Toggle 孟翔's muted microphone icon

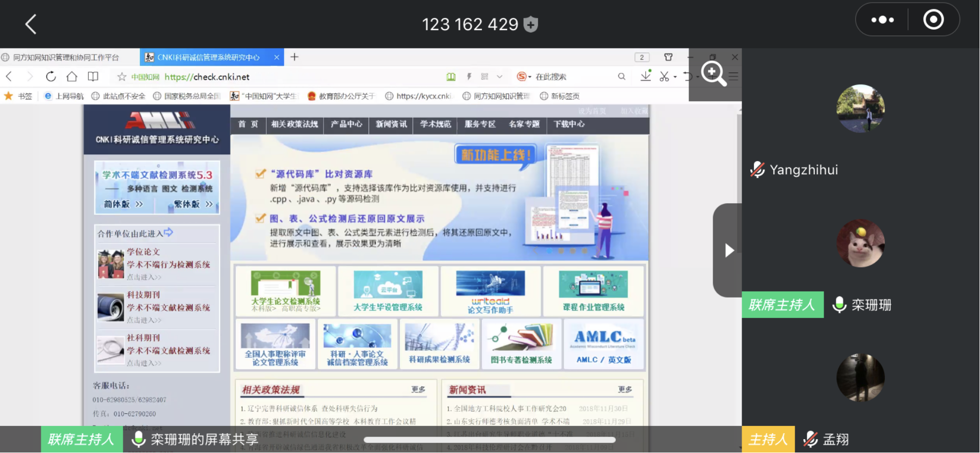810,439
